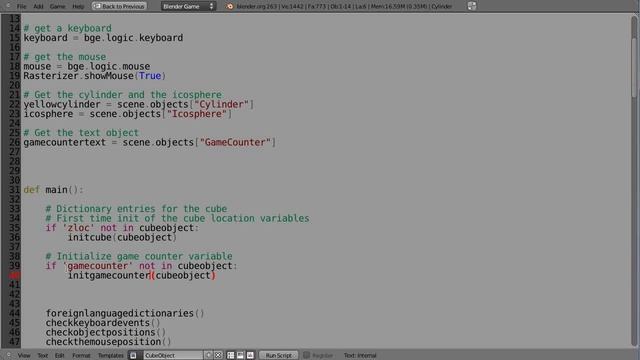
Task: Click comment '# Initialize game counter variable'
Action: click(x=139, y=256)
